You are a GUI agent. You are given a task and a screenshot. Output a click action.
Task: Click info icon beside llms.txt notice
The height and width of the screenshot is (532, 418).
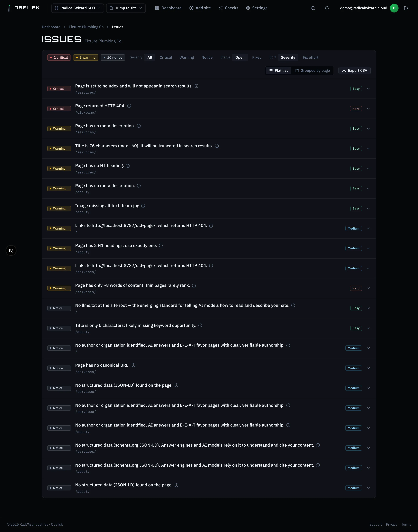pos(293,305)
